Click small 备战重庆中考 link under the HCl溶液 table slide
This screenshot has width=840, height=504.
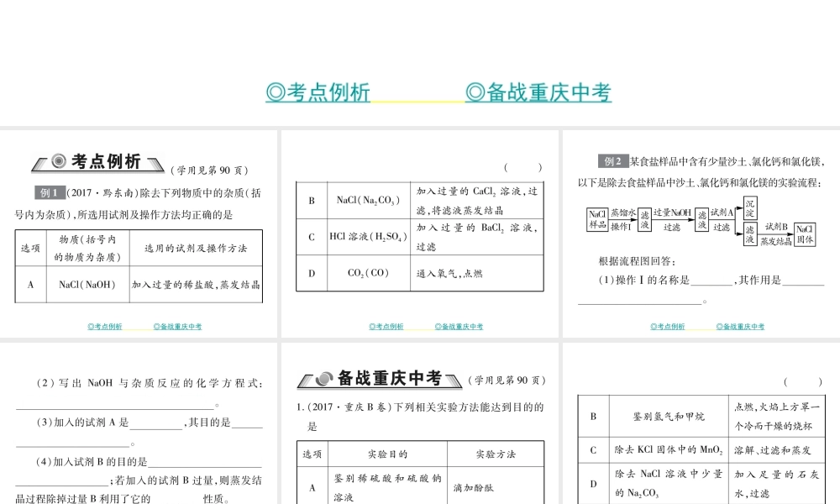tap(459, 326)
